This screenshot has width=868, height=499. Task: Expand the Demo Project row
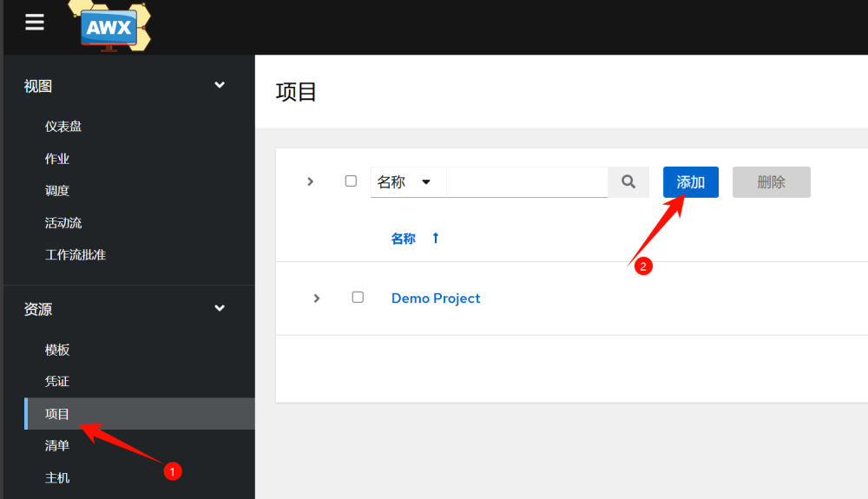(x=317, y=299)
